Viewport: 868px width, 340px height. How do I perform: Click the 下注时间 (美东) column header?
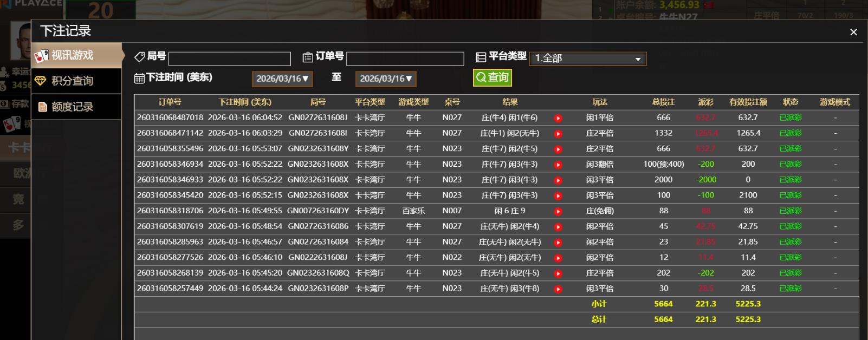[245, 102]
